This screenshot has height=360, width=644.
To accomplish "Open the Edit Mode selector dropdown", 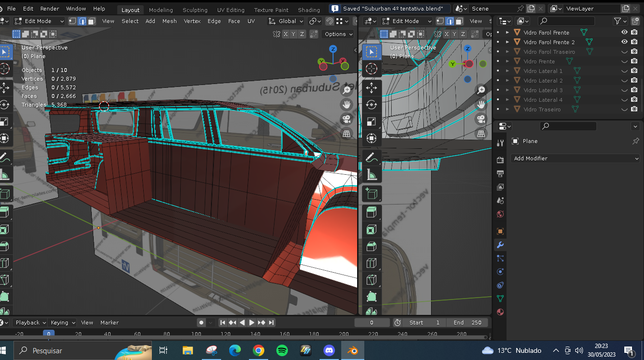I will tap(39, 21).
